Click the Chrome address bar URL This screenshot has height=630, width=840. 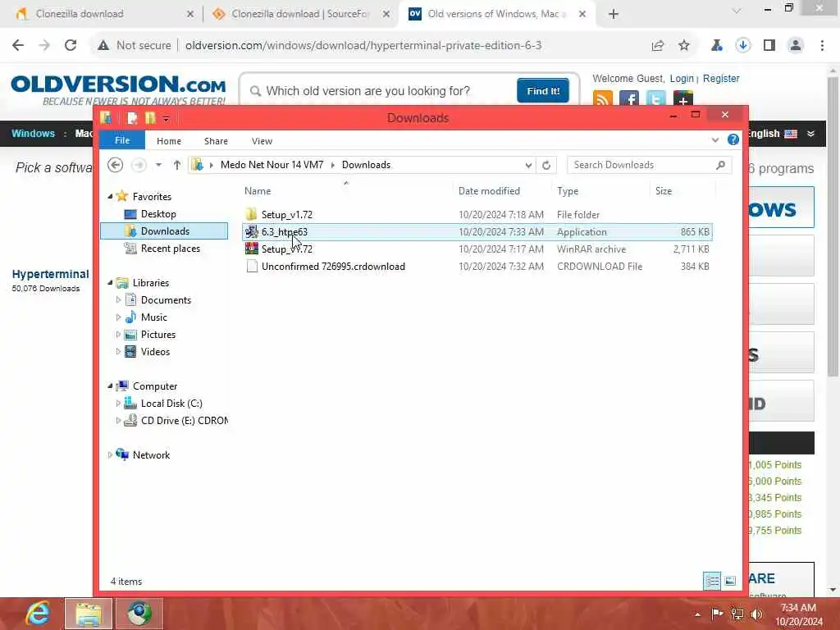click(x=363, y=45)
